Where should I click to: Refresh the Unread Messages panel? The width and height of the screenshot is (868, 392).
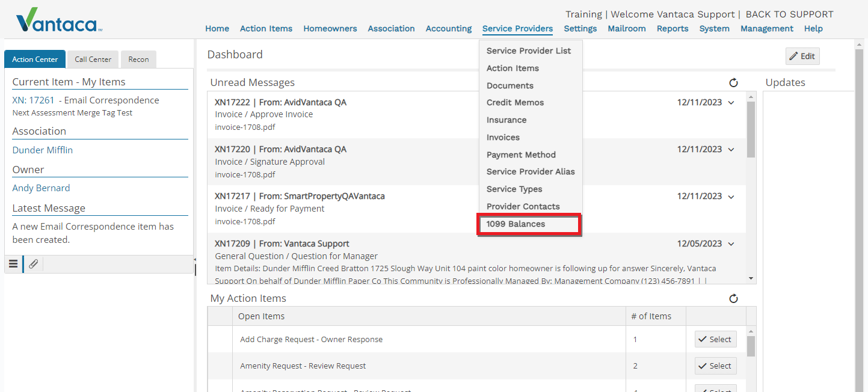point(733,83)
